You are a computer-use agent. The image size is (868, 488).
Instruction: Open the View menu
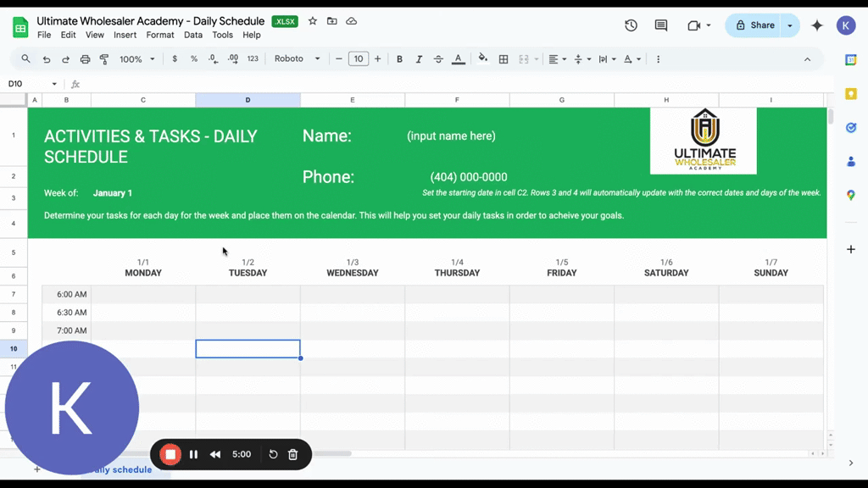95,35
